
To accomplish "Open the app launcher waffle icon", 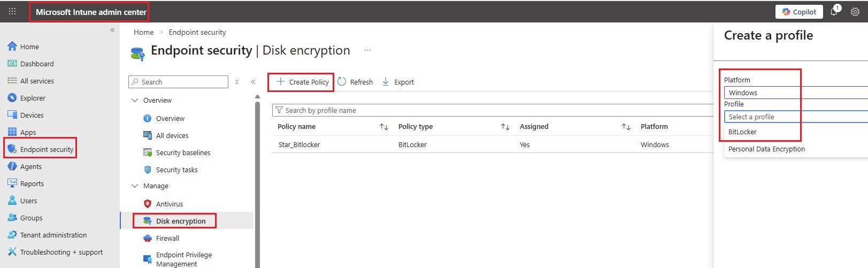I will [x=12, y=11].
